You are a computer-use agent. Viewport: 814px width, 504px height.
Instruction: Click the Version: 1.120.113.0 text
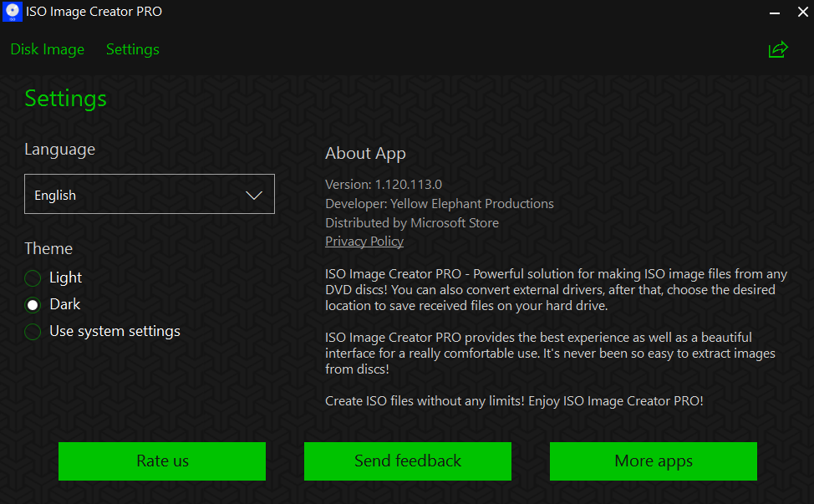click(383, 184)
